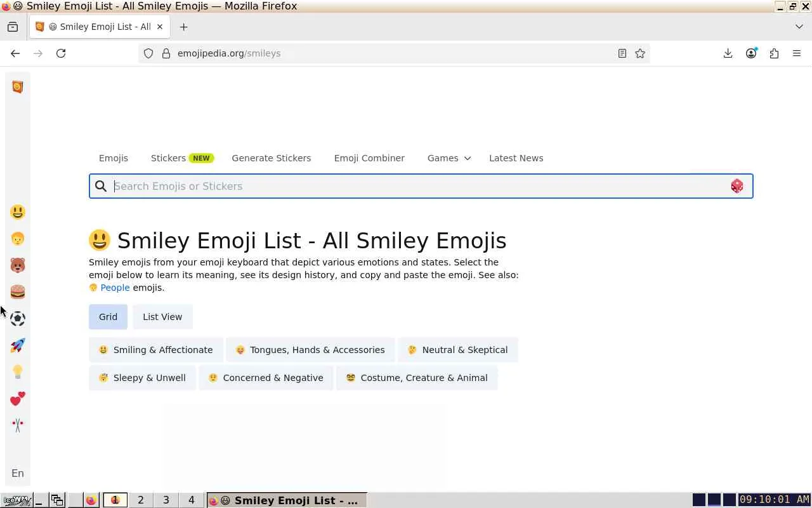Select the Smiley Emoji List taskbar window
Screen dimensions: 812x508
pyautogui.click(x=287, y=500)
